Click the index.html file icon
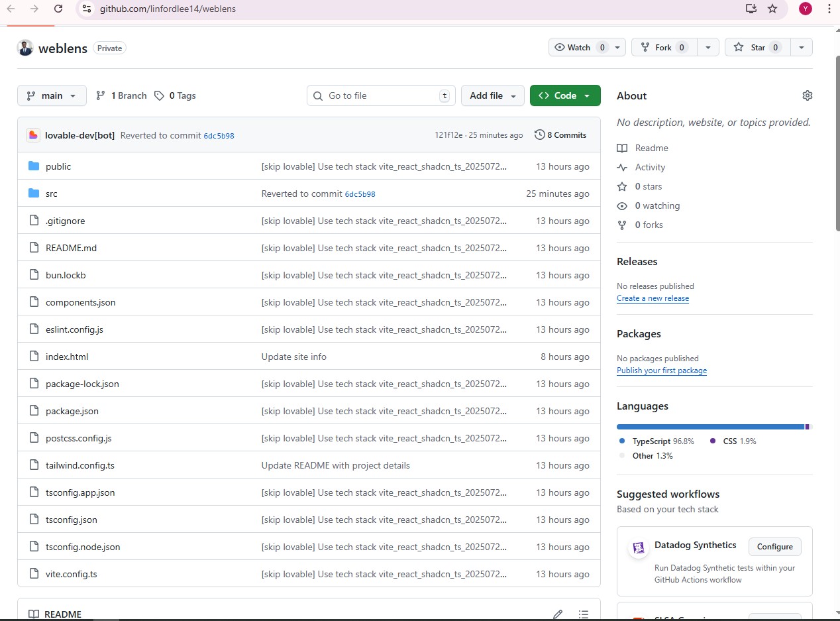The height and width of the screenshot is (621, 840). point(34,357)
